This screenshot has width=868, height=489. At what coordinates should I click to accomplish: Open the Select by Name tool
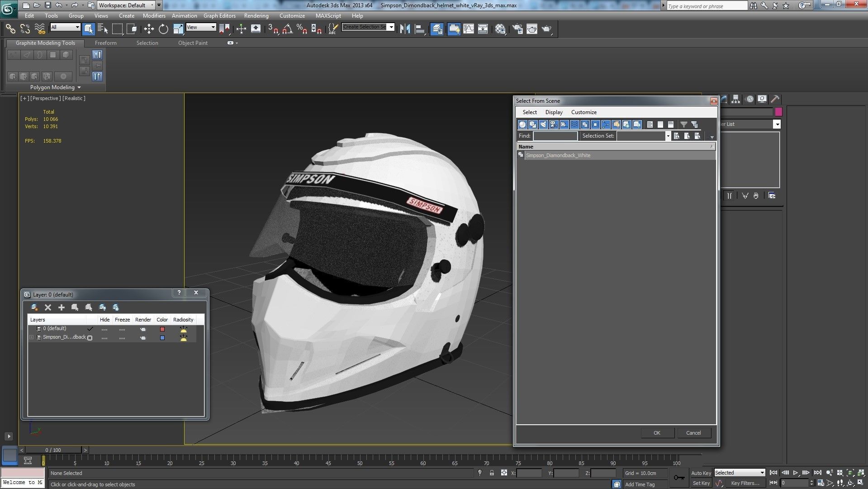[x=103, y=29]
